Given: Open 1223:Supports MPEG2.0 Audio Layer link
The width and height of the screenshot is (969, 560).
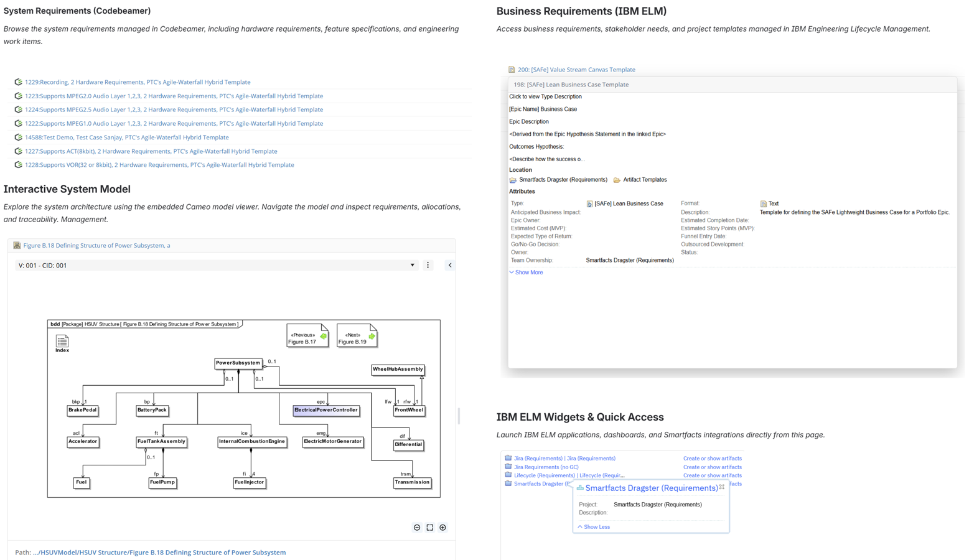Looking at the screenshot, I should [174, 96].
